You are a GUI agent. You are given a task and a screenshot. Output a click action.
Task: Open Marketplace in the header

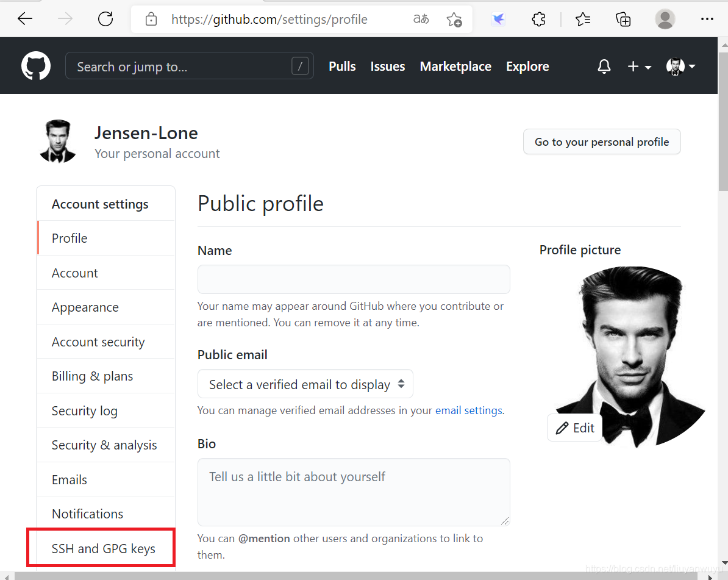point(455,66)
